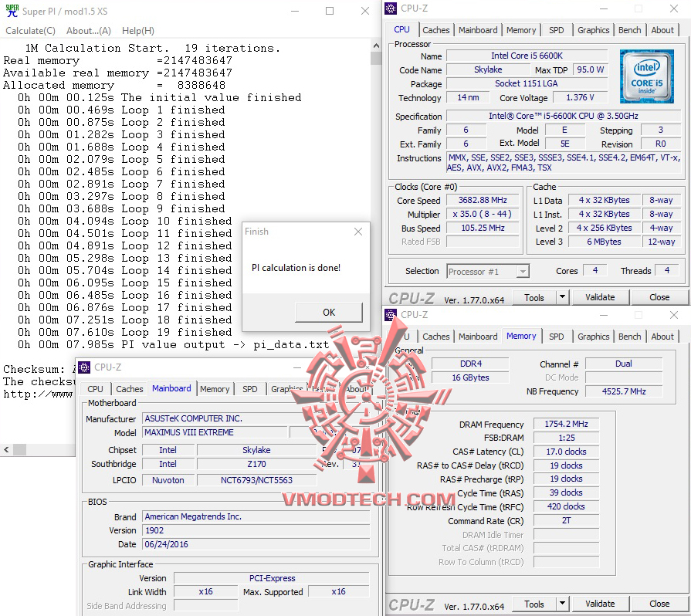The height and width of the screenshot is (616, 691).
Task: Open the Help(H) menu in Super PI
Action: coord(138,30)
